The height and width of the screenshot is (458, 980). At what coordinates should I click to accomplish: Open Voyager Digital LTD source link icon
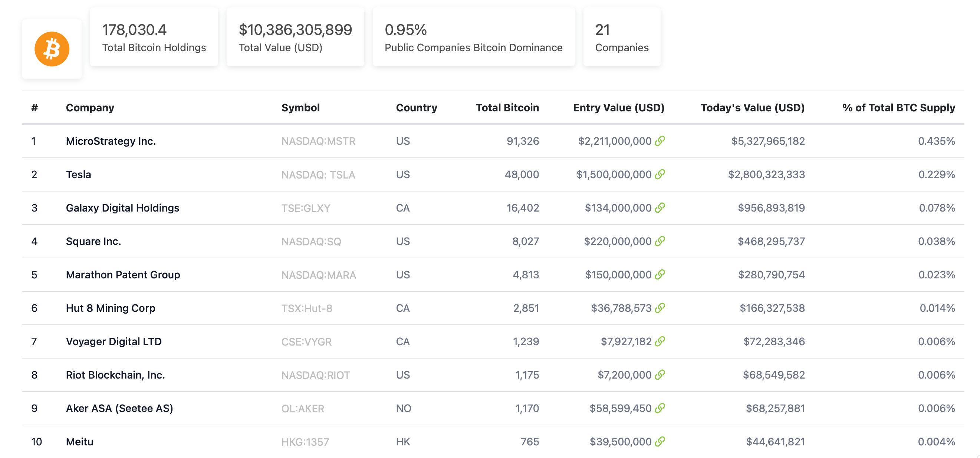[x=660, y=341]
